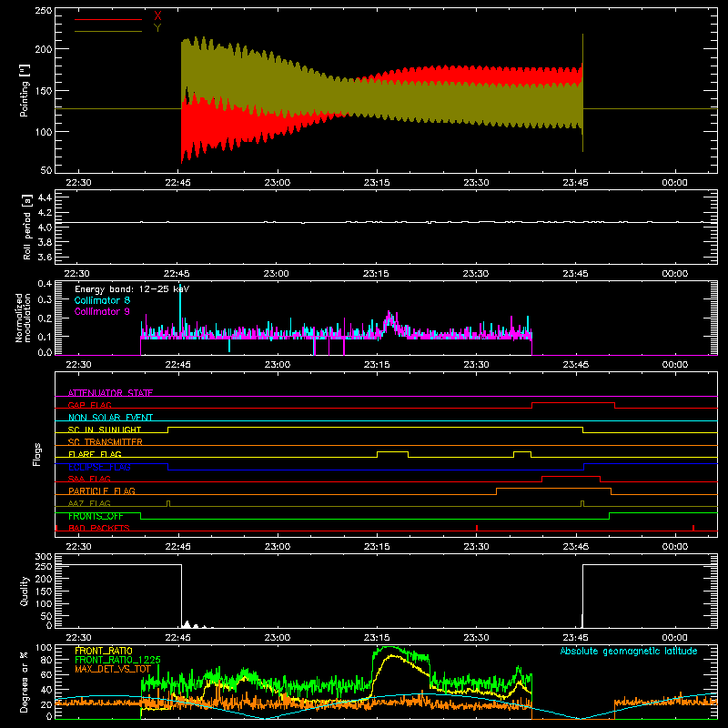
Task: Select the red 'X' legend label
Action: [157, 16]
